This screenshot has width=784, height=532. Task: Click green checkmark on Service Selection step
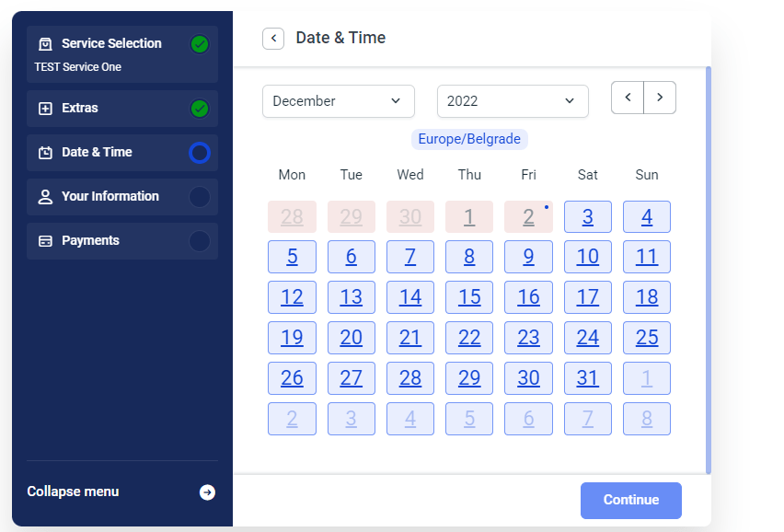(x=200, y=44)
